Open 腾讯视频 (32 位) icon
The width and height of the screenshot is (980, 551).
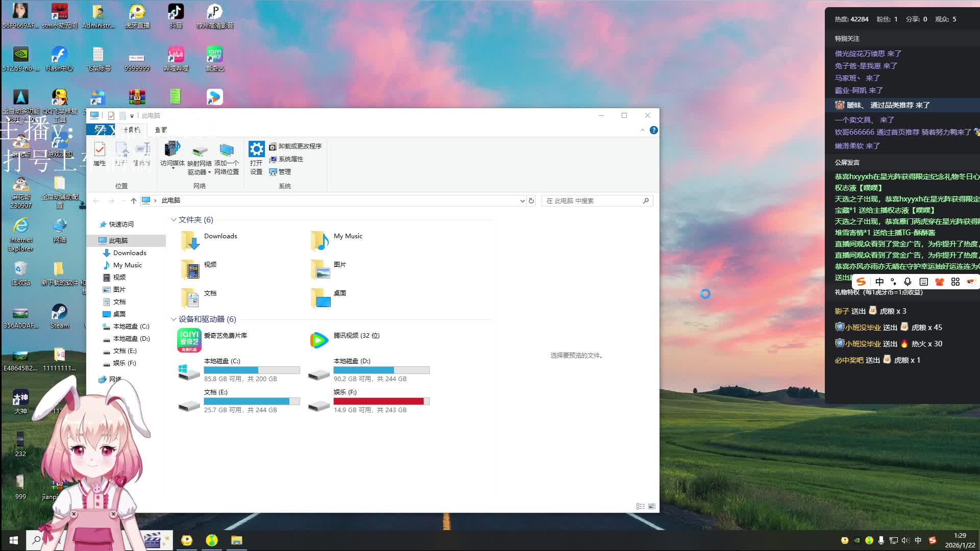click(319, 340)
